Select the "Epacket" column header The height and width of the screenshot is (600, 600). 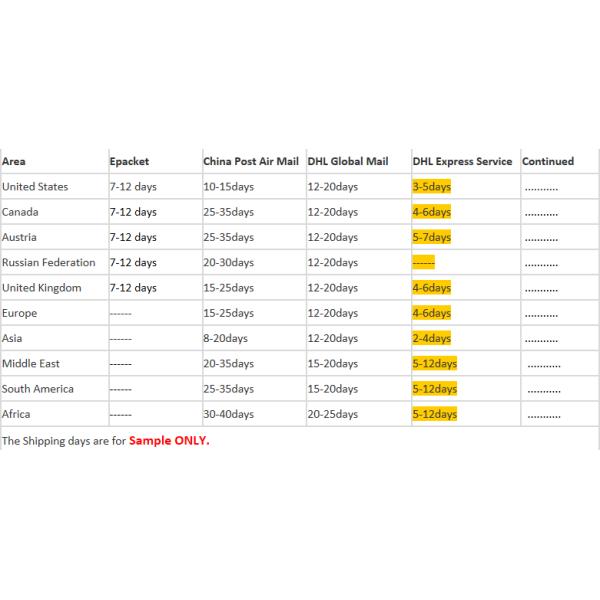tap(129, 161)
